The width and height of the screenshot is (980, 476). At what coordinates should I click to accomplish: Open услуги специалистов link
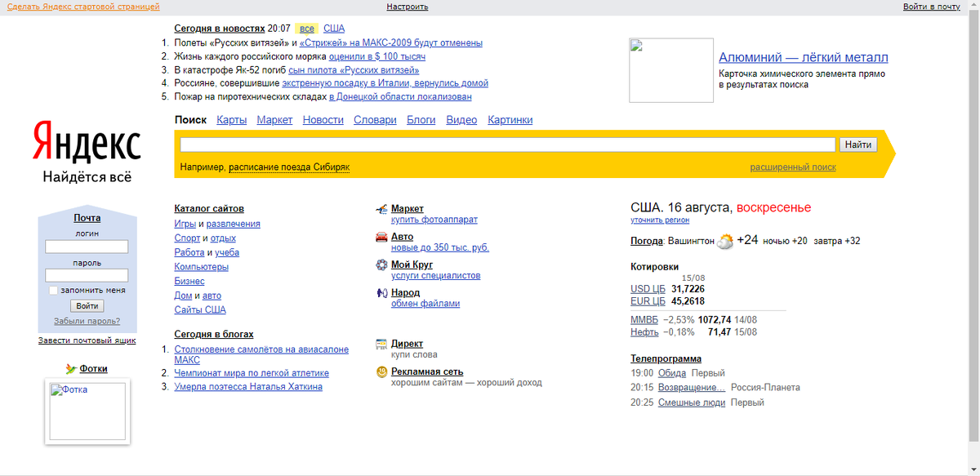coord(436,276)
